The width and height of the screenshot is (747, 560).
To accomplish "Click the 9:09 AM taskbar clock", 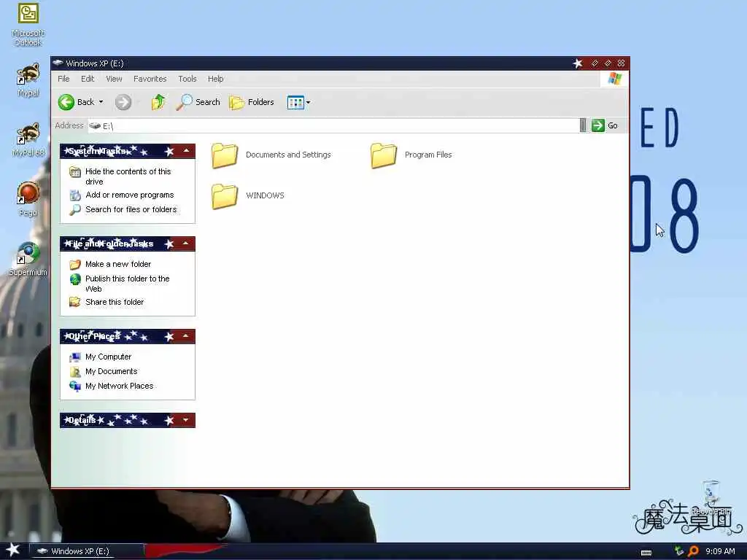I will coord(720,551).
